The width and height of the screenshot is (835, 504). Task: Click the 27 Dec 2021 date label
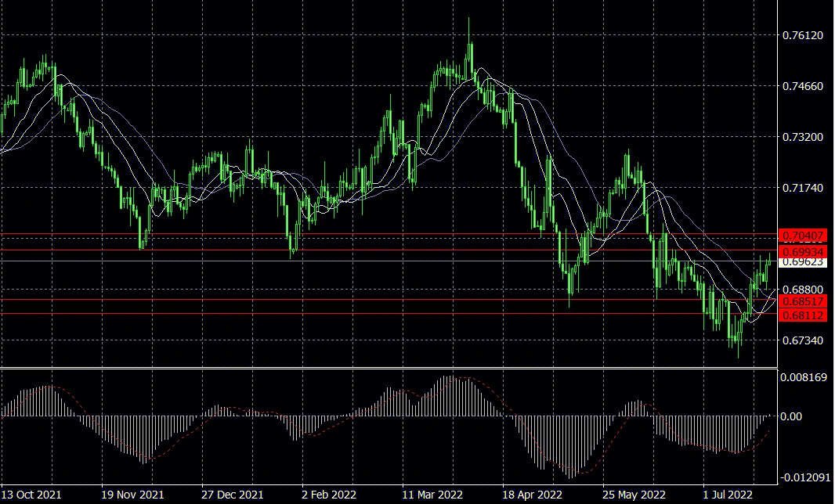[x=232, y=495]
